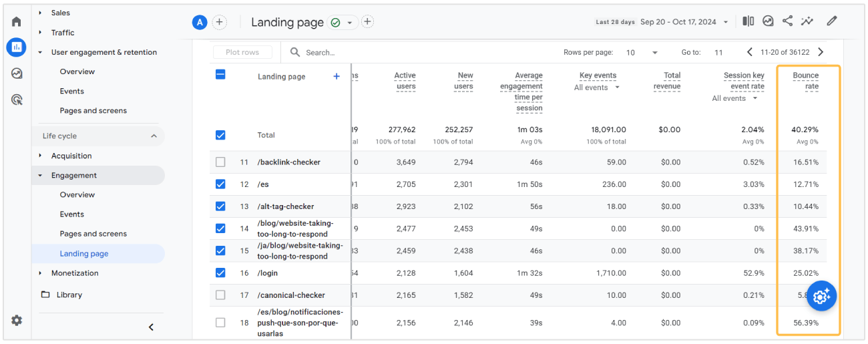The image size is (868, 344).
Task: Open the Insights sparkline icon
Action: coord(807,21)
